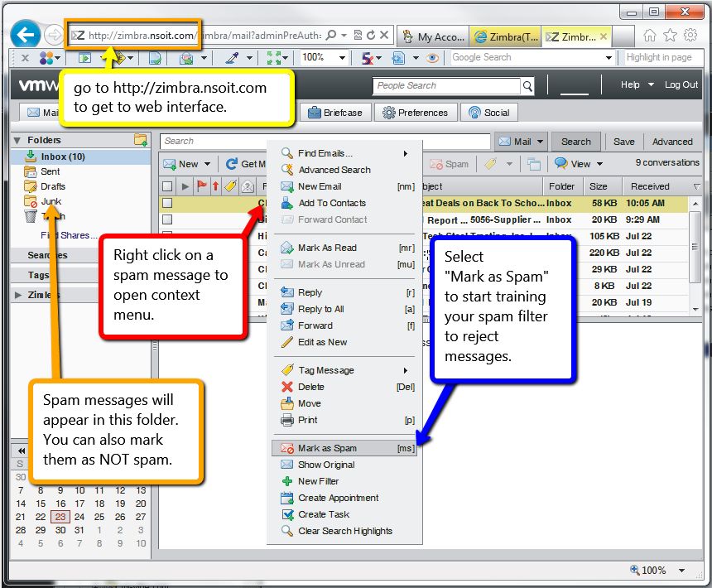This screenshot has height=588, width=712.
Task: Open Find Shares link in folders
Action: click(x=69, y=235)
